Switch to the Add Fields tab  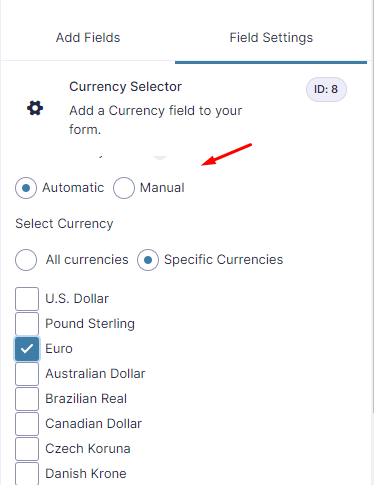(88, 38)
